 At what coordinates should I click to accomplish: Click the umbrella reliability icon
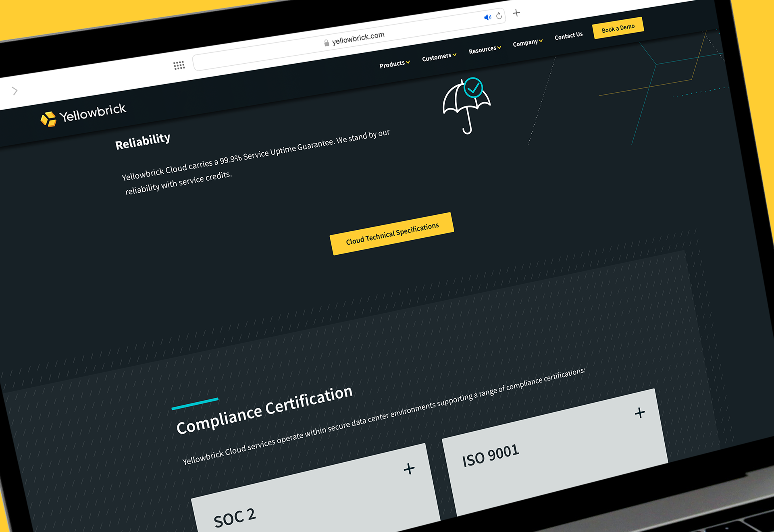pyautogui.click(x=466, y=106)
